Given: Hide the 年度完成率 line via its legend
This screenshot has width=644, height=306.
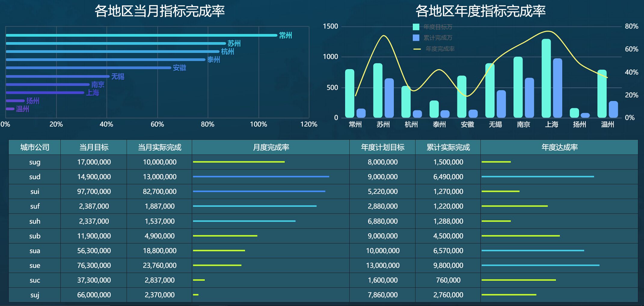Looking at the screenshot, I should [440, 49].
